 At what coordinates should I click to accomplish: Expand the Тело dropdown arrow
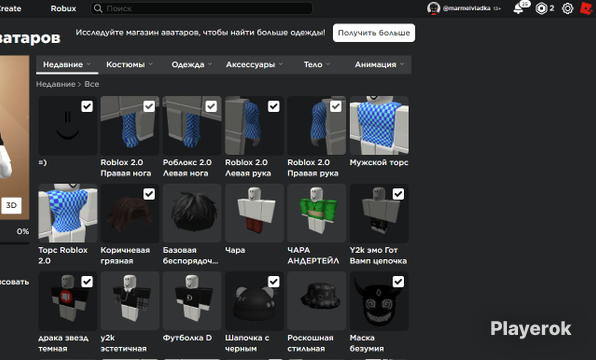(328, 64)
